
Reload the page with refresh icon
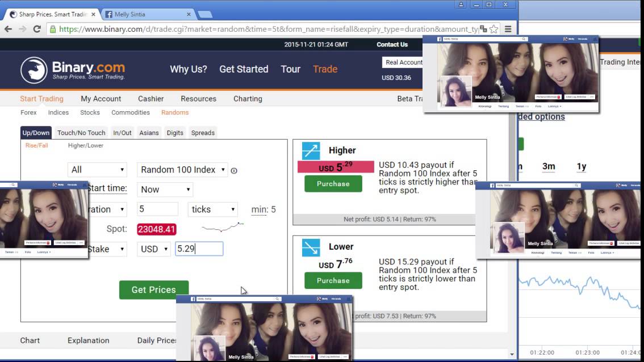click(x=37, y=29)
